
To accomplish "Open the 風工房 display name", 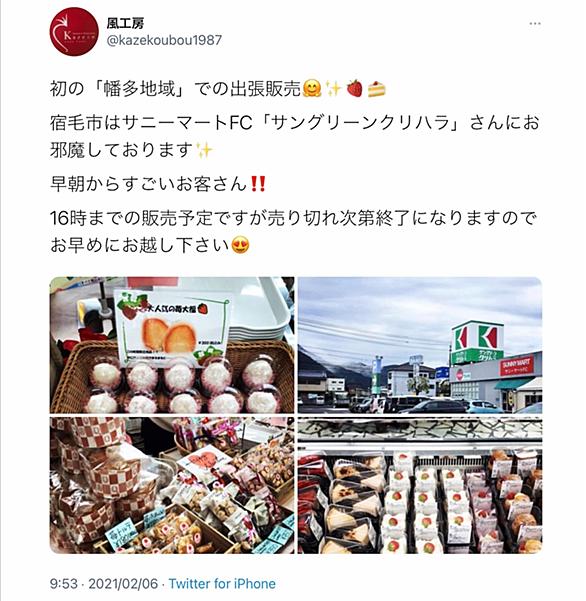I will [125, 24].
